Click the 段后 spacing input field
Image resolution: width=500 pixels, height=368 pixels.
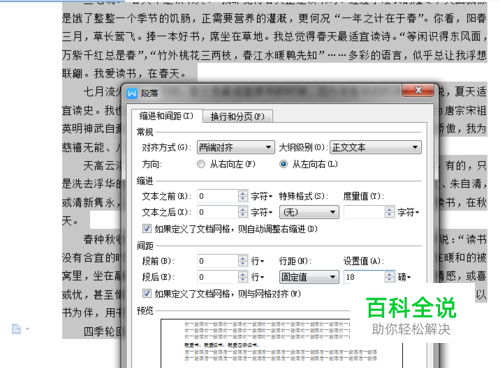click(218, 277)
